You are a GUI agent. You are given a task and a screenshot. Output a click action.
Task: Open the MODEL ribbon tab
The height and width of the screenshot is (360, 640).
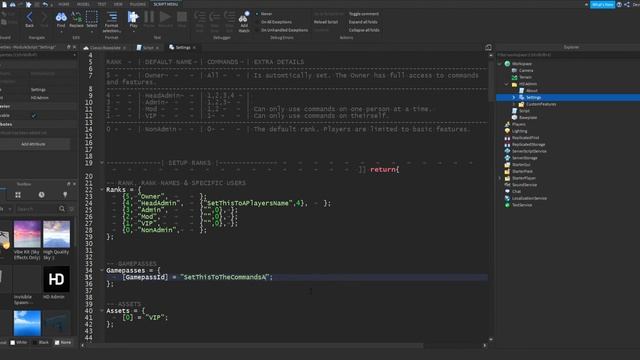[x=83, y=4]
